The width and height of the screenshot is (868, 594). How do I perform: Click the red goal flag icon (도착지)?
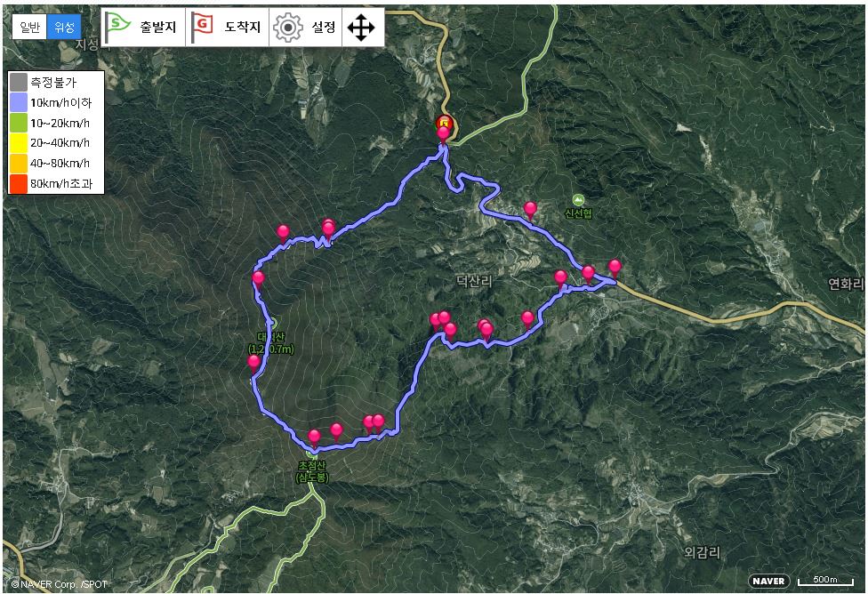[x=202, y=26]
